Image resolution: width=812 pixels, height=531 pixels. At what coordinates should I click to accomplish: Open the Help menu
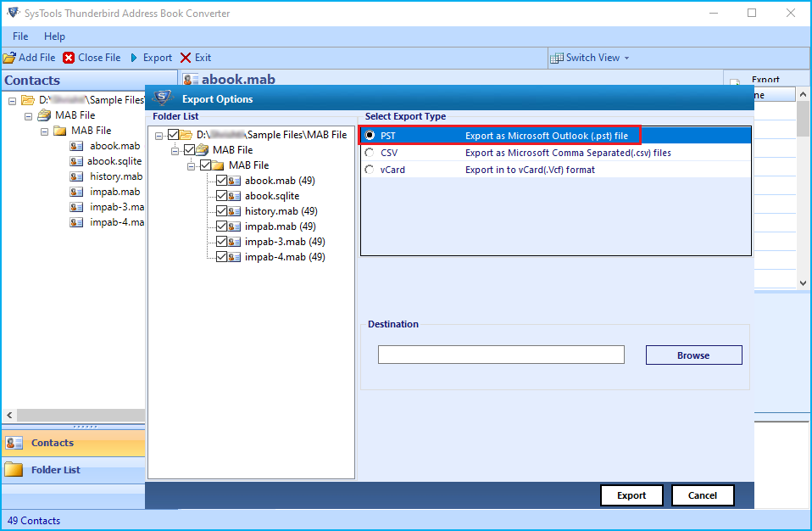(54, 36)
